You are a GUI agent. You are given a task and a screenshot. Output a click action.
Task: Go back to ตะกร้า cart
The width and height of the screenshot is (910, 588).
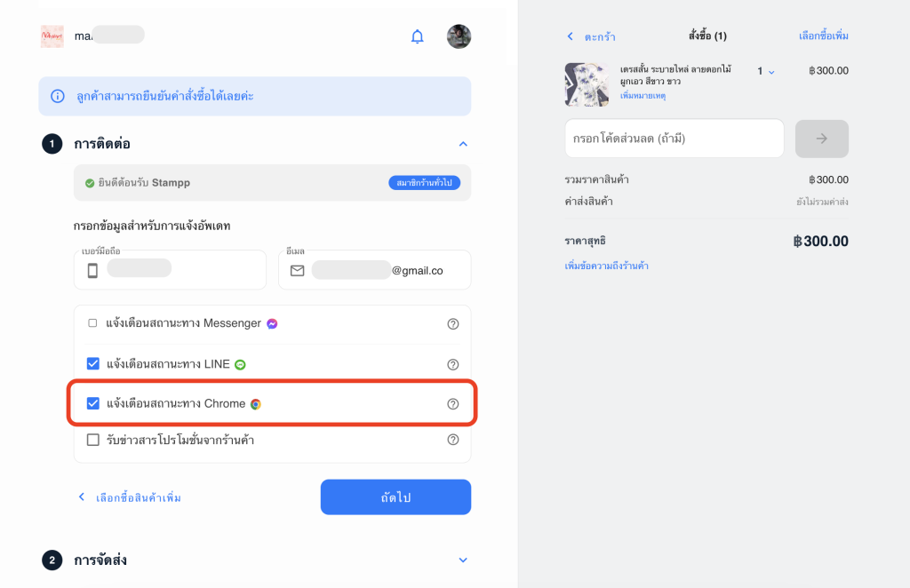point(592,36)
